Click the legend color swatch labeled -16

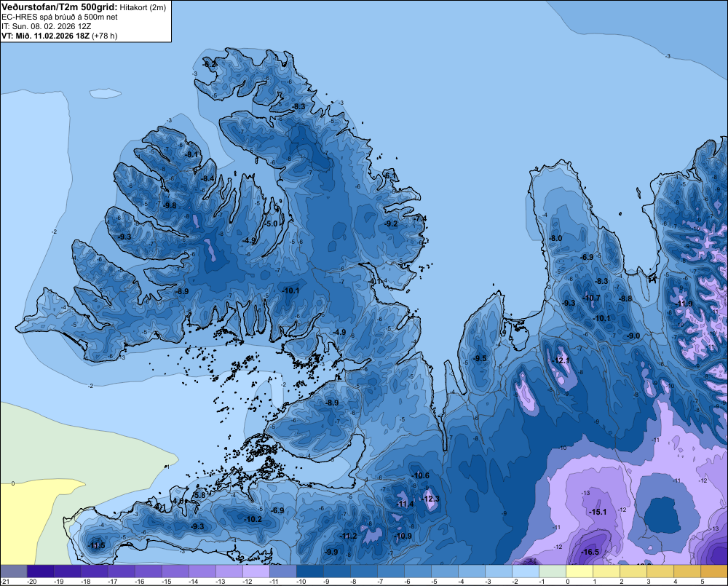149,571
